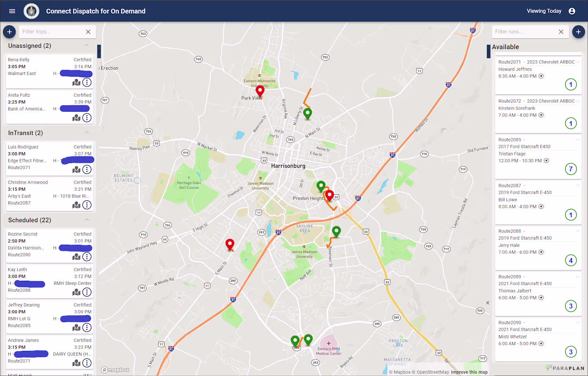Open Route2085's trip count badge showing 7
Image resolution: width=588 pixels, height=376 pixels.
click(571, 169)
